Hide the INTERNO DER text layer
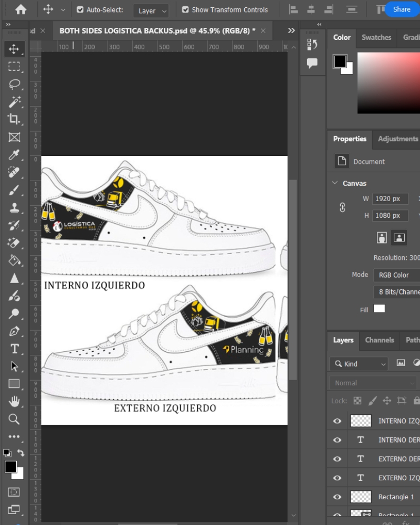The width and height of the screenshot is (420, 525). tap(337, 440)
